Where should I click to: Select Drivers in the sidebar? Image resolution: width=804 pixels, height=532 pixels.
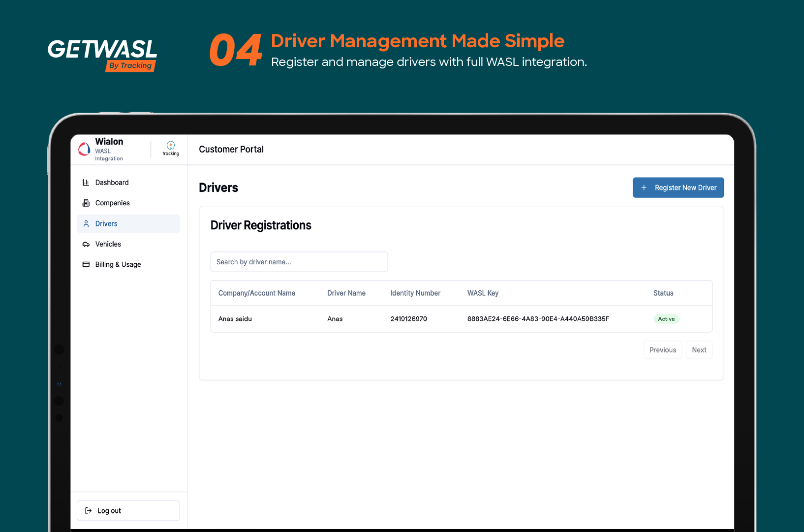pos(128,223)
